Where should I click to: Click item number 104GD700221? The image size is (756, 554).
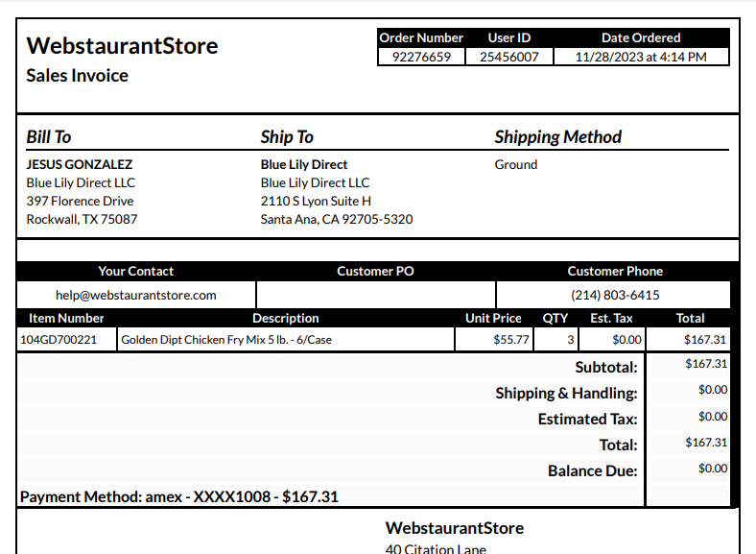pyautogui.click(x=59, y=340)
